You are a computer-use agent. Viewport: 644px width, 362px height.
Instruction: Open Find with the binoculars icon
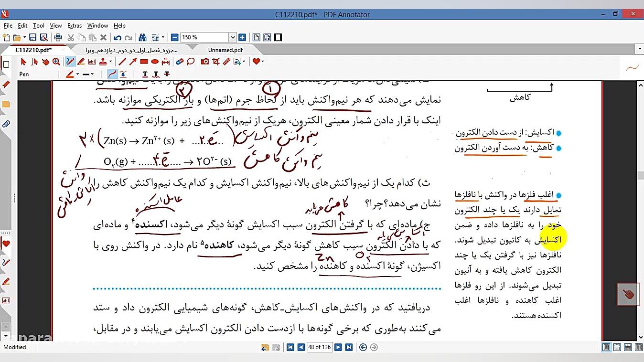tap(142, 37)
